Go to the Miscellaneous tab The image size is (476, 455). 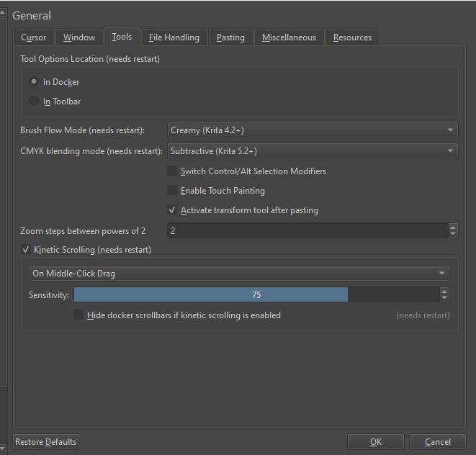click(x=289, y=37)
